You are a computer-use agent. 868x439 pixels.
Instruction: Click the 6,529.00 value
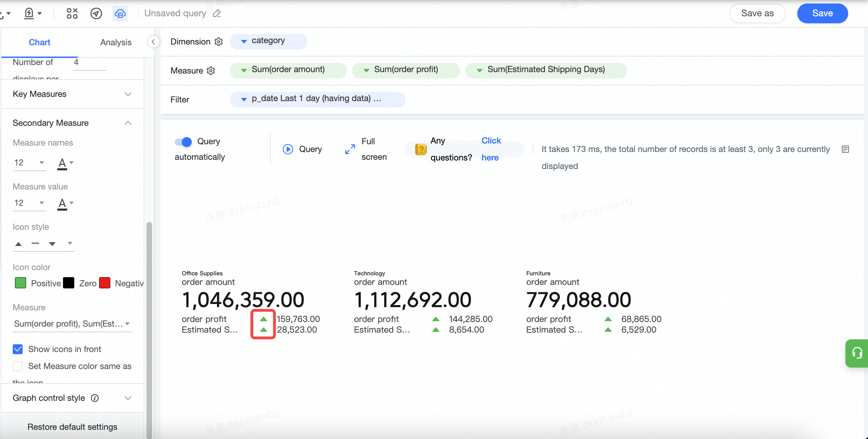coord(639,330)
